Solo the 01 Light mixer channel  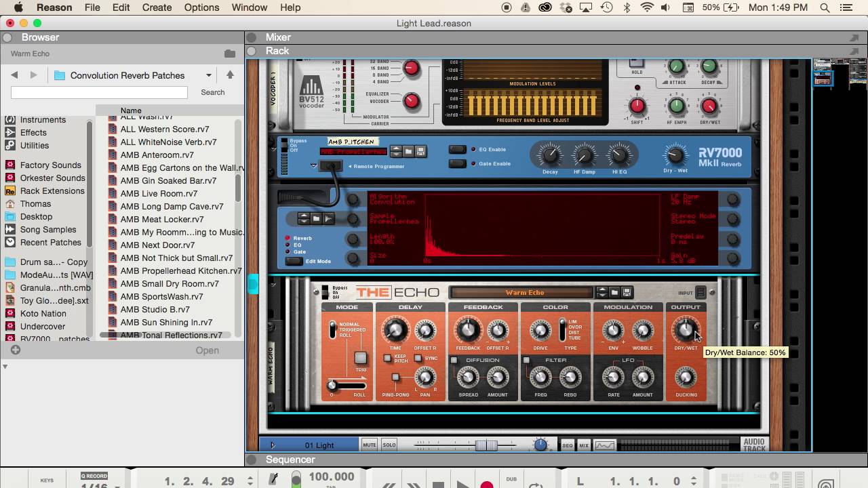389,445
